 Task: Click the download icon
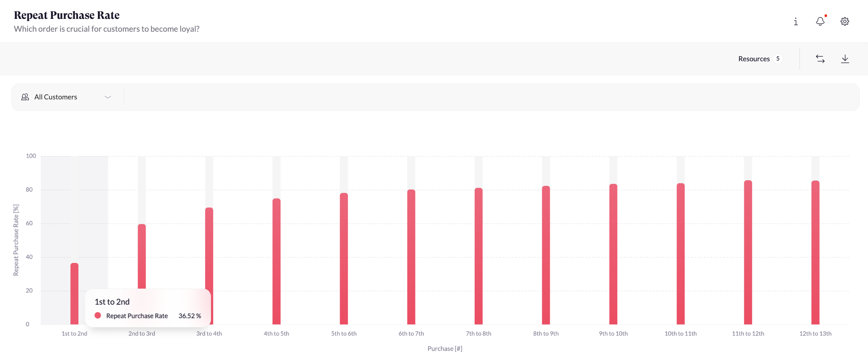pyautogui.click(x=845, y=59)
